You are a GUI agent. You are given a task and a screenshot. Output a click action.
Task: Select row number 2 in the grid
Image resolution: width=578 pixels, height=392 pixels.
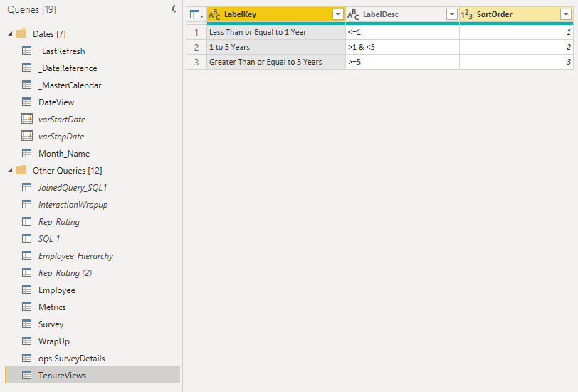coord(196,47)
